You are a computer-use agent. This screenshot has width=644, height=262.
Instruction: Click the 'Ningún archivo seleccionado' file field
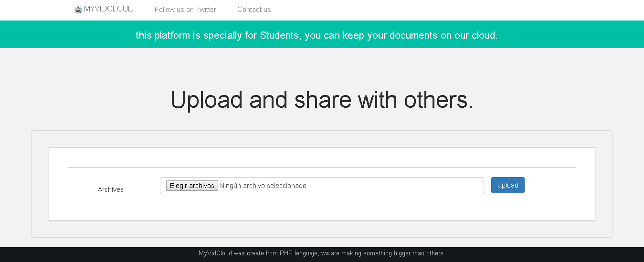tap(322, 185)
